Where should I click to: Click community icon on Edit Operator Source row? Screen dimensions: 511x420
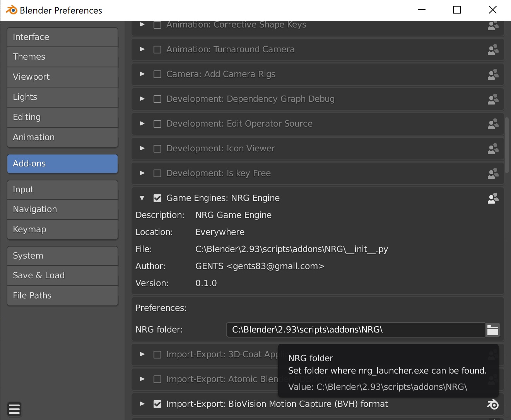[x=493, y=124]
